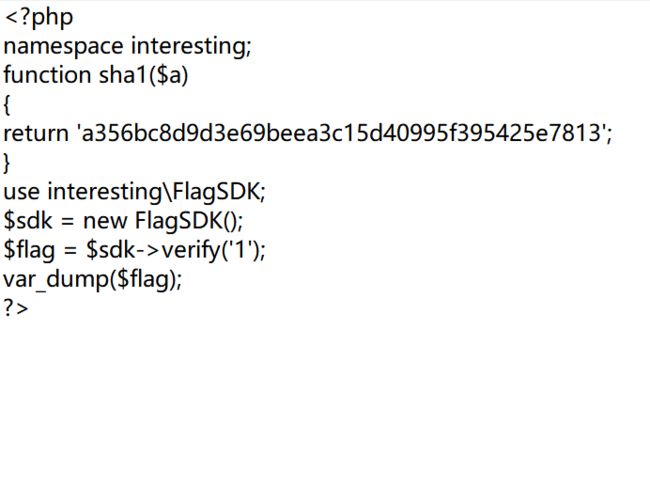This screenshot has height=502, width=650.
Task: Click the verify('1') method call
Action: (211, 250)
